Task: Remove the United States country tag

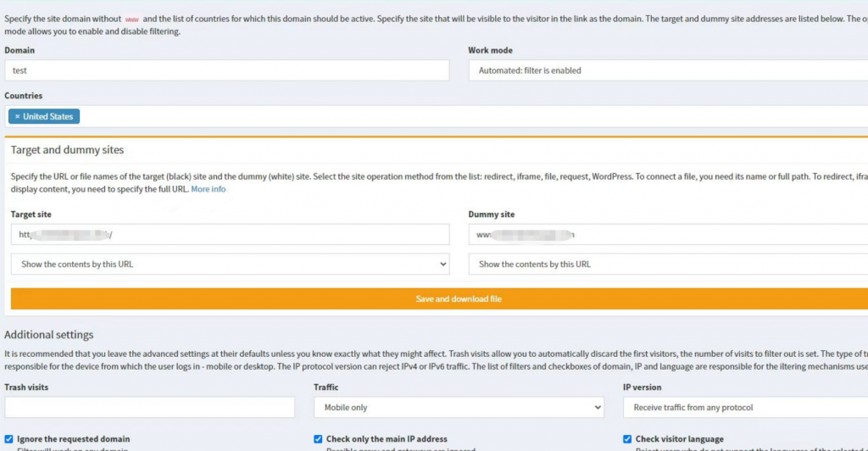Action: tap(17, 117)
